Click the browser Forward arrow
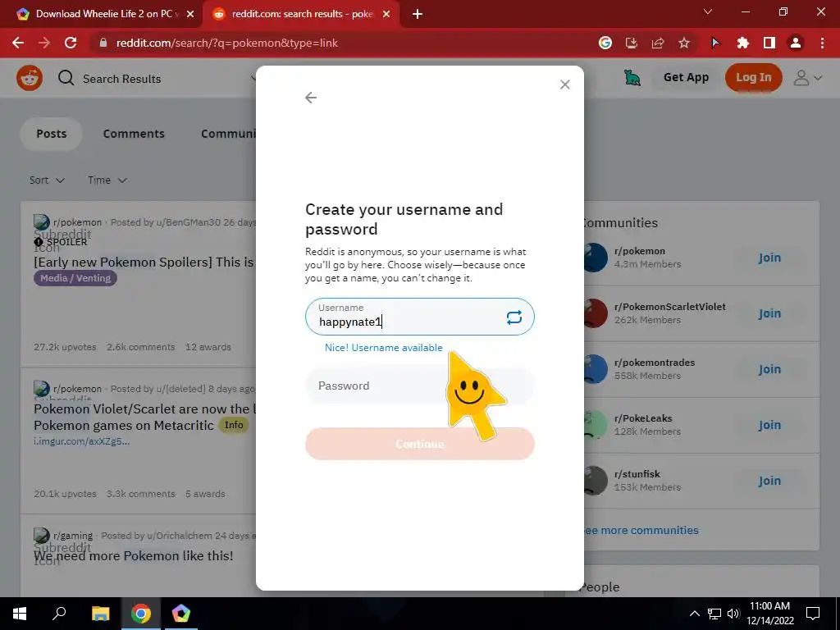The height and width of the screenshot is (630, 840). click(x=44, y=43)
